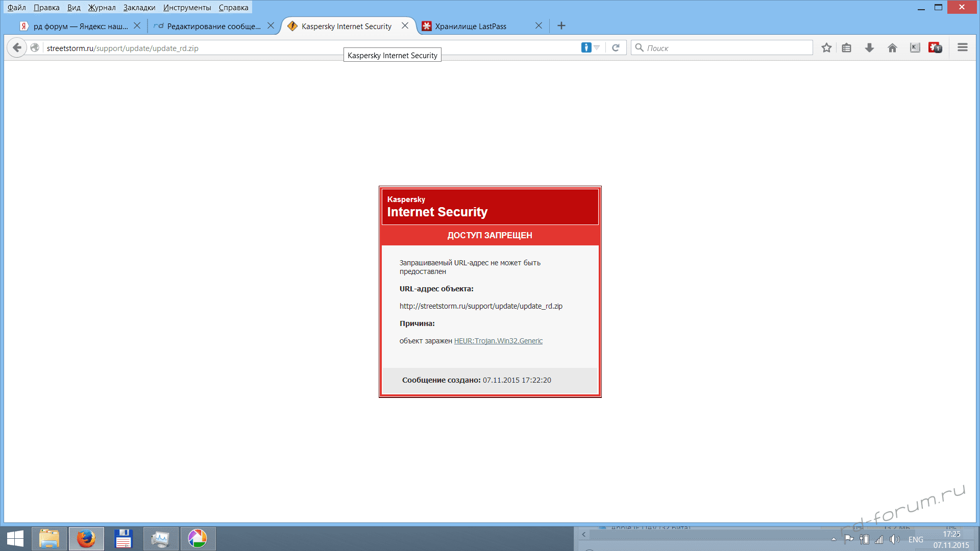Expand the address bar history dropdown
The width and height of the screenshot is (980, 551).
pyautogui.click(x=597, y=48)
